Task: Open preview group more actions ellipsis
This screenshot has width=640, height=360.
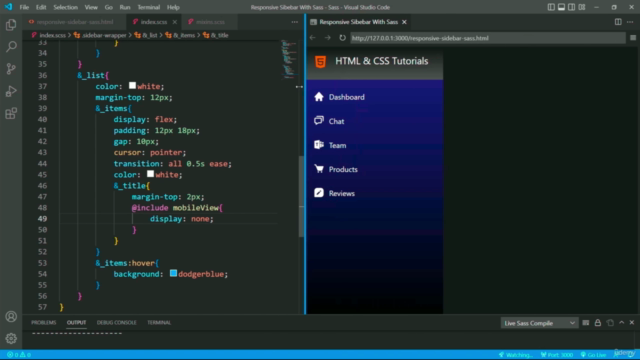Action: point(630,22)
